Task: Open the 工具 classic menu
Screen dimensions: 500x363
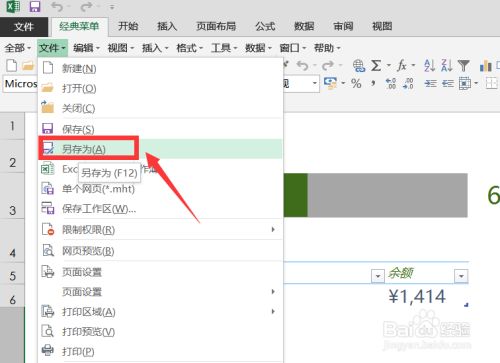Action: tap(224, 48)
